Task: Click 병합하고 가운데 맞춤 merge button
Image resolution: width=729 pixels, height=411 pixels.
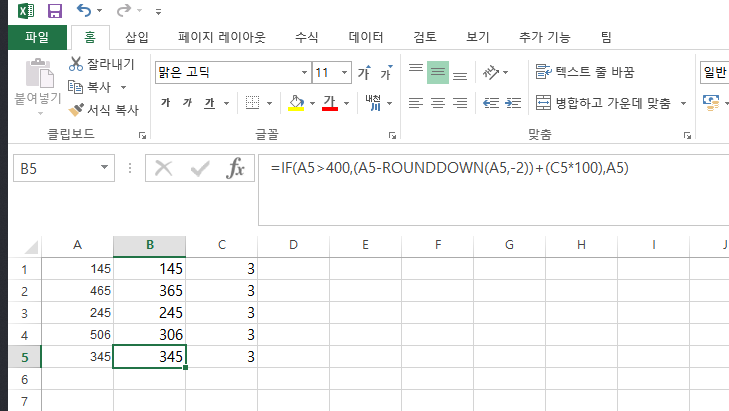Action: click(604, 102)
